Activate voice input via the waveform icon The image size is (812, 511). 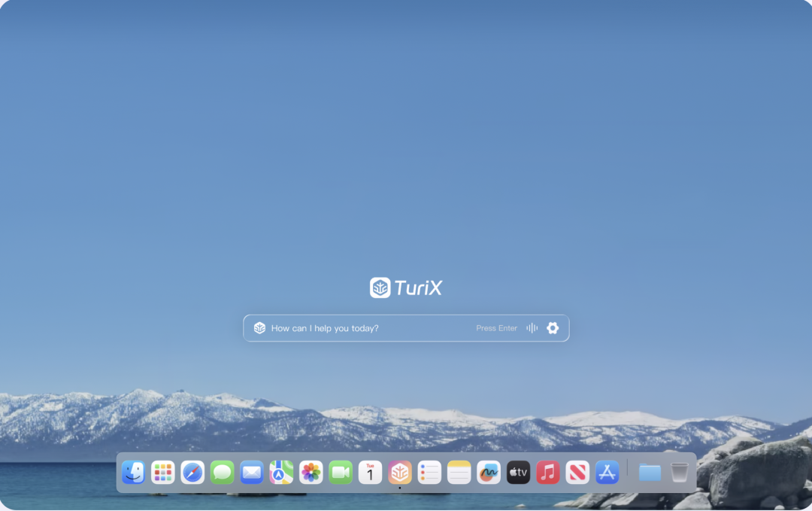point(532,328)
